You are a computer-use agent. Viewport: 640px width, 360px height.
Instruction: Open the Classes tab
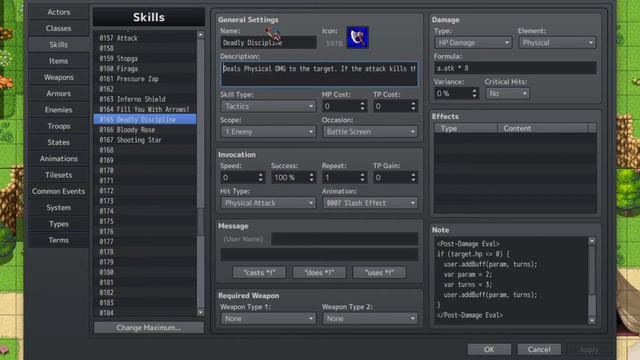click(x=59, y=28)
